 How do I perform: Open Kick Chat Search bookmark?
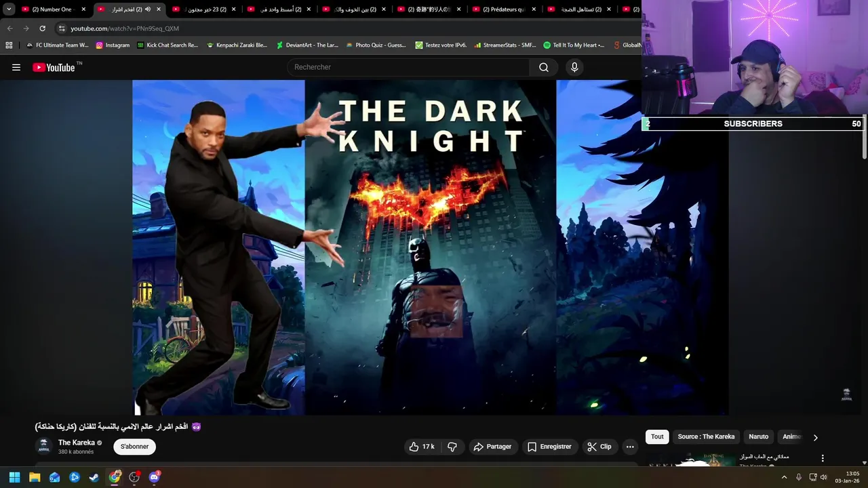[x=167, y=45]
